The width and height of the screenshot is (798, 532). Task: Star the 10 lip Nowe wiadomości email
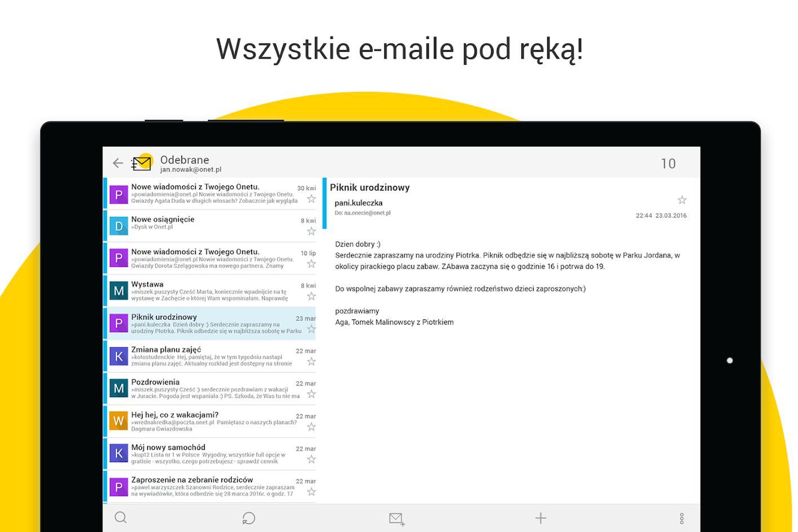tap(311, 264)
